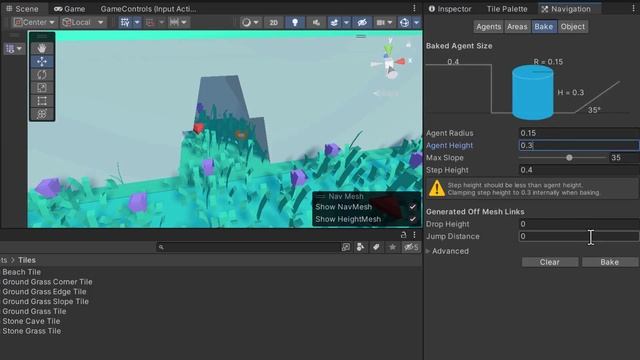This screenshot has width=640, height=360.
Task: Select the Rotate tool
Action: tap(42, 75)
